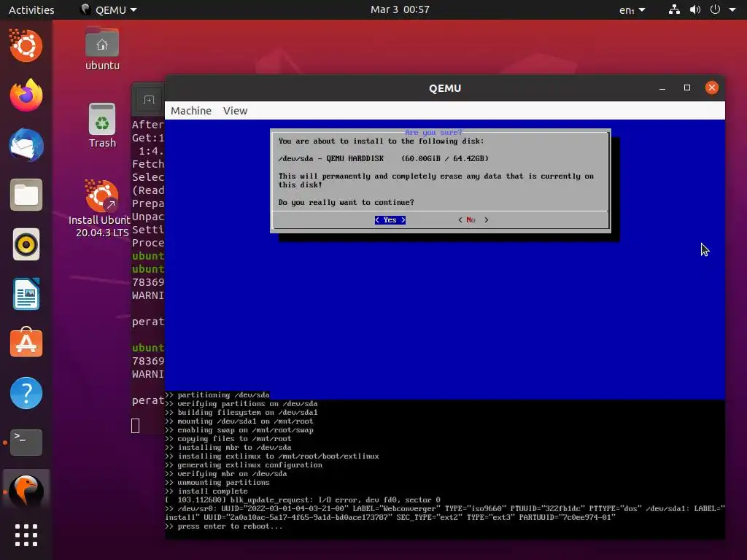This screenshot has width=747, height=560.
Task: Click the QEMU window title bar text
Action: (x=445, y=88)
